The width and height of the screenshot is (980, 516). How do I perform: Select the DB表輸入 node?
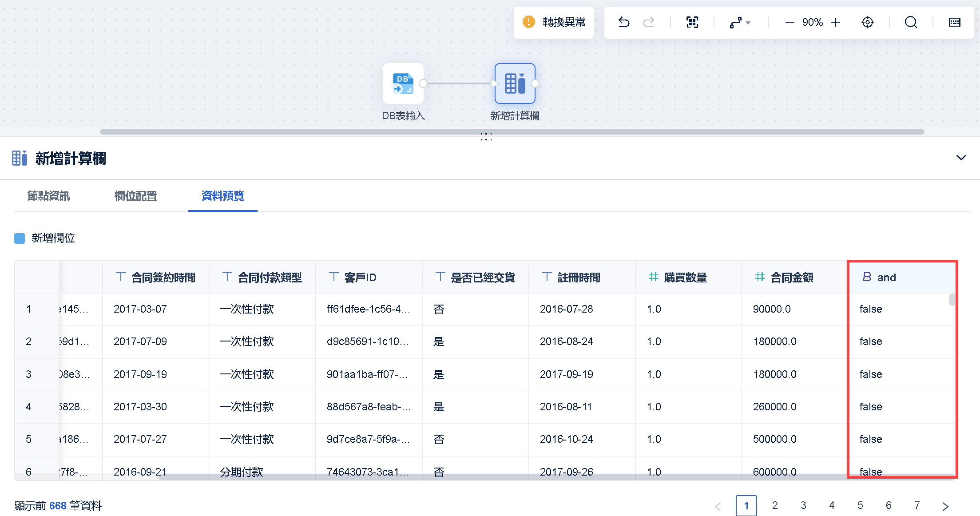pos(403,84)
